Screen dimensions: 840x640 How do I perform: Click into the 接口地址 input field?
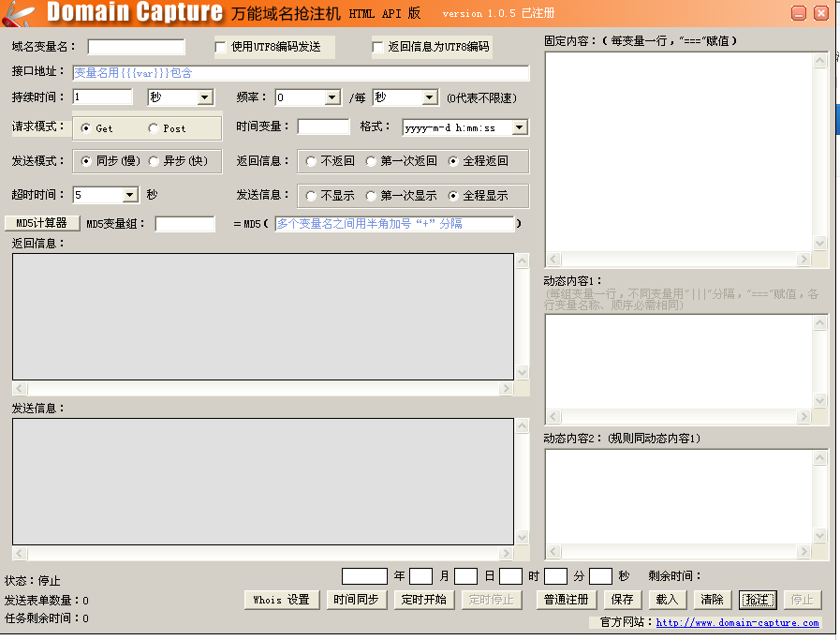(x=300, y=72)
